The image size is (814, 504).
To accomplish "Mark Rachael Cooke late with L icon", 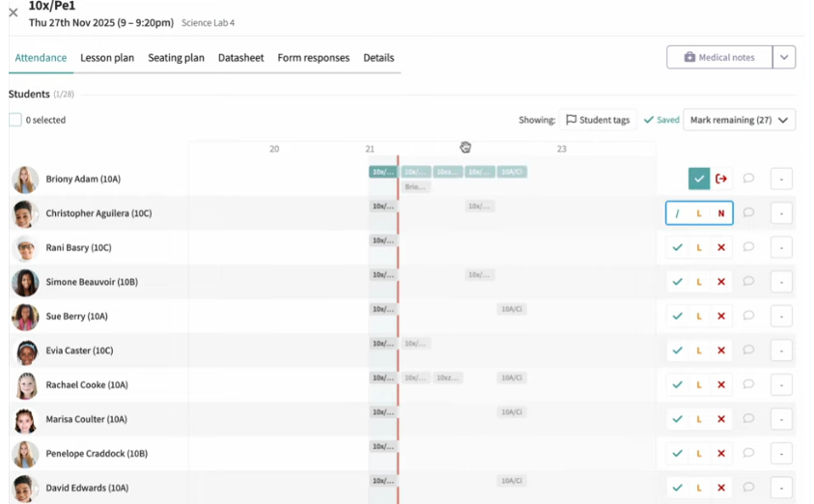I will [x=699, y=385].
